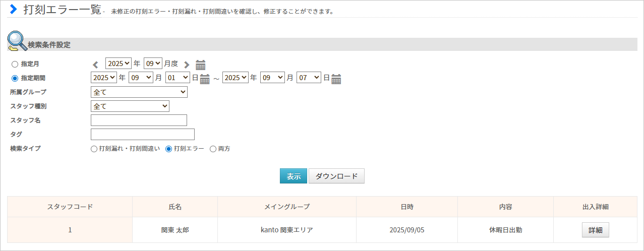Select the 指定期間 radio button
Image resolution: width=644 pixels, height=251 pixels.
pos(15,78)
